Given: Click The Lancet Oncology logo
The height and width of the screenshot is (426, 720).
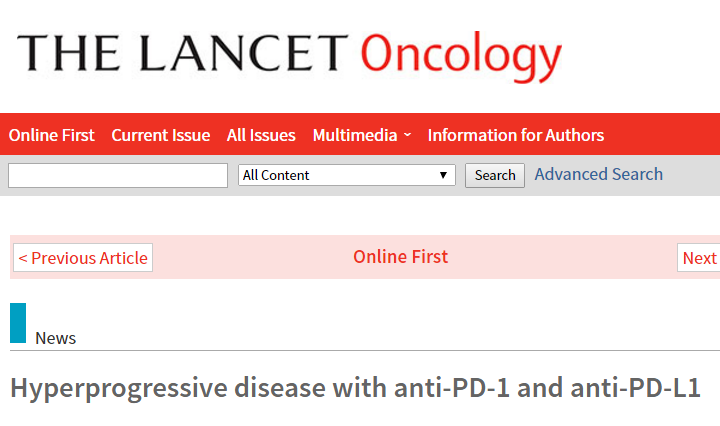Looking at the screenshot, I should (x=289, y=56).
